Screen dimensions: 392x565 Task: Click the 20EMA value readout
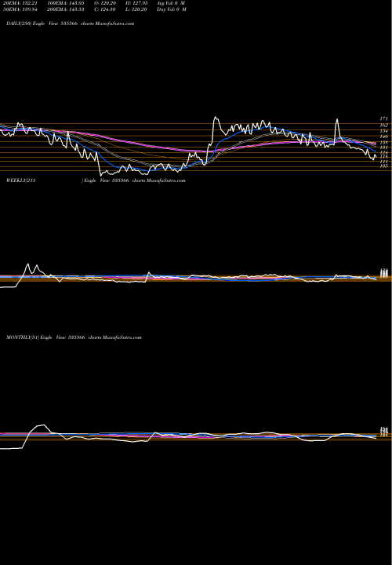point(20,3)
